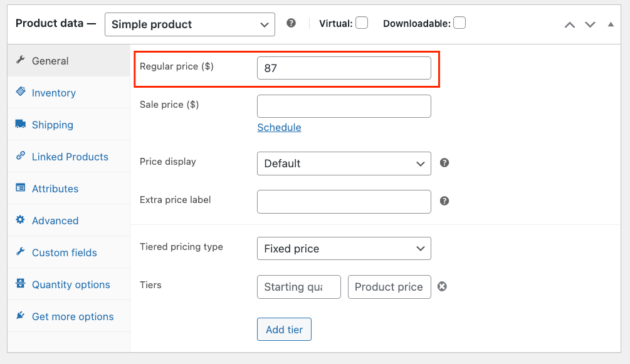Click the Custom fields wrench icon
The height and width of the screenshot is (364, 630).
(21, 251)
